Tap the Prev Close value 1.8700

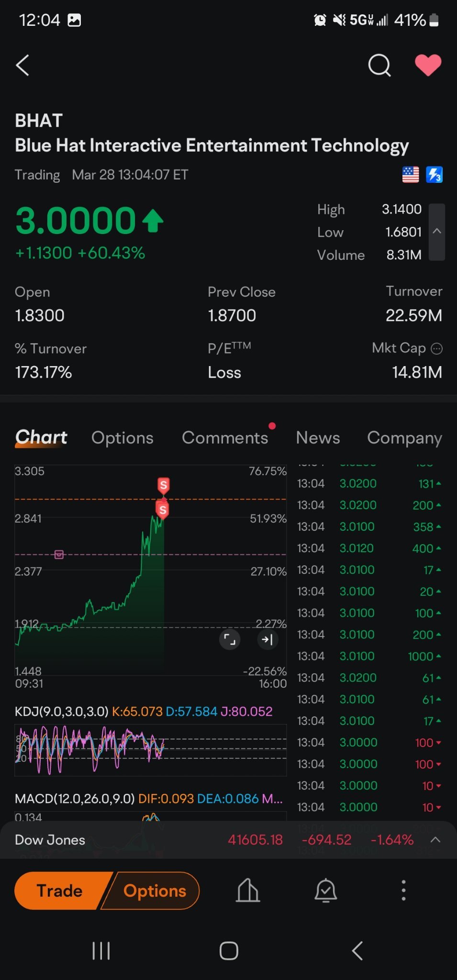[x=232, y=315]
